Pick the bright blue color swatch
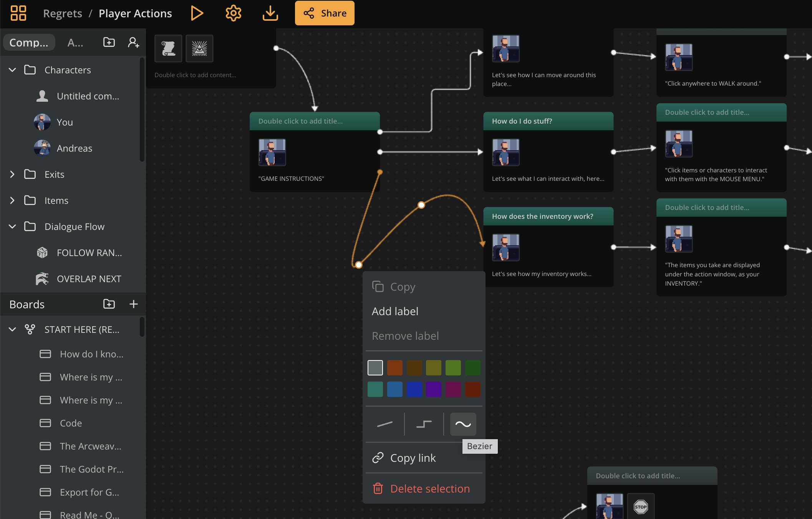The width and height of the screenshot is (812, 519). [x=414, y=389]
